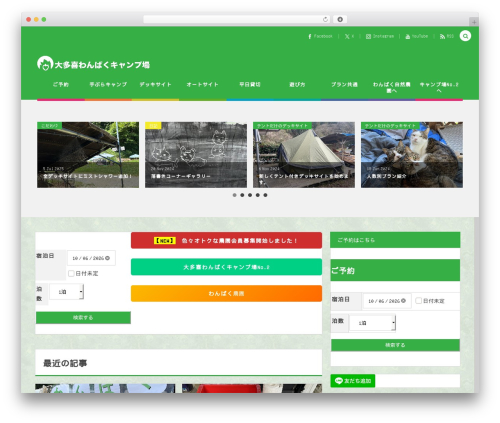
Task: Click the ご予約はこちら sidebar heading
Action: (x=395, y=240)
